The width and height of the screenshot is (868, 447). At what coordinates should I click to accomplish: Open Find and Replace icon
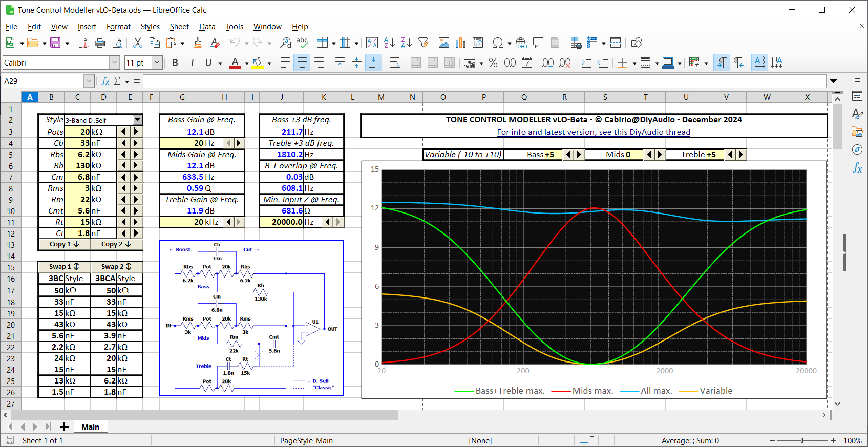coord(285,43)
